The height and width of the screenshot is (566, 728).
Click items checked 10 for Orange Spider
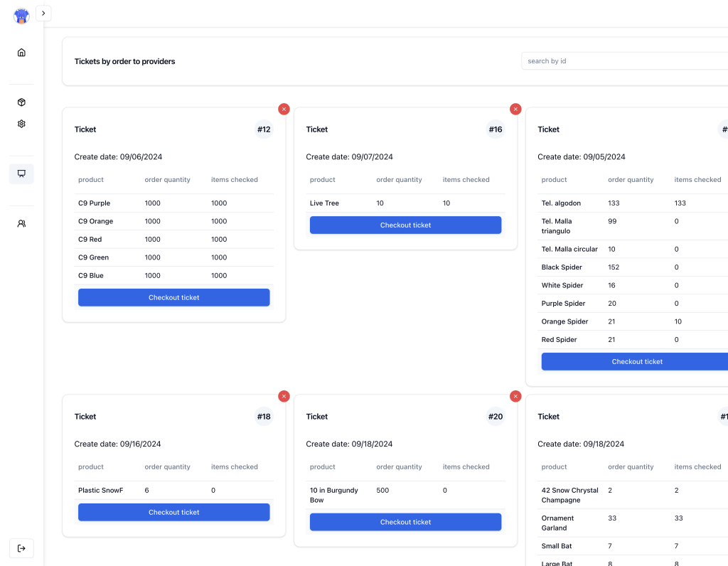[x=678, y=321]
